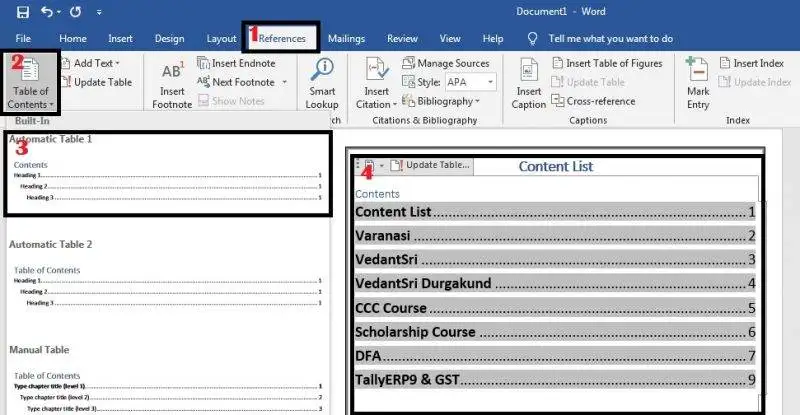800x415 pixels.
Task: Open the Design ribbon tab
Action: pos(169,38)
